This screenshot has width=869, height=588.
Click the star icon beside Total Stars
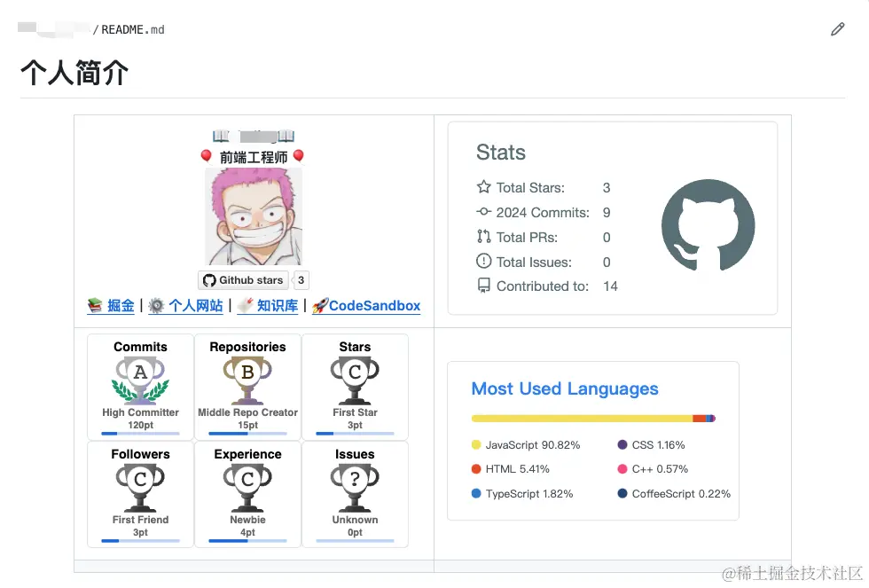[x=484, y=187]
